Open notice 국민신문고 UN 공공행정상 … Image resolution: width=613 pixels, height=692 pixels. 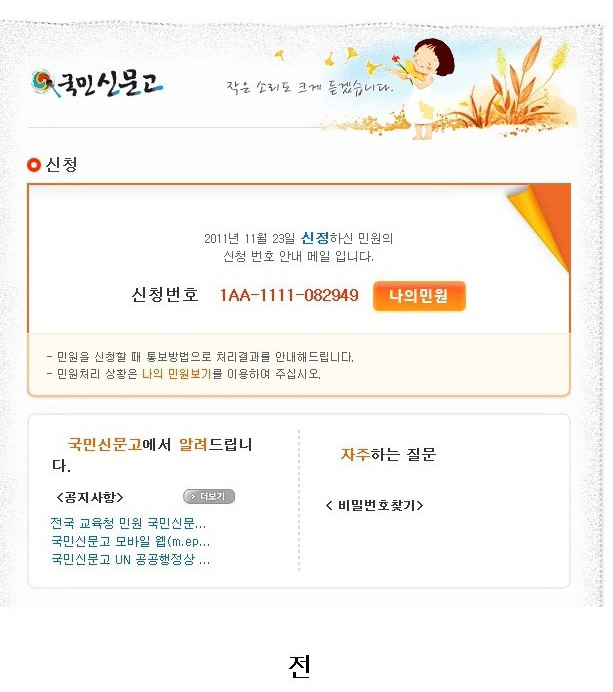coord(130,560)
